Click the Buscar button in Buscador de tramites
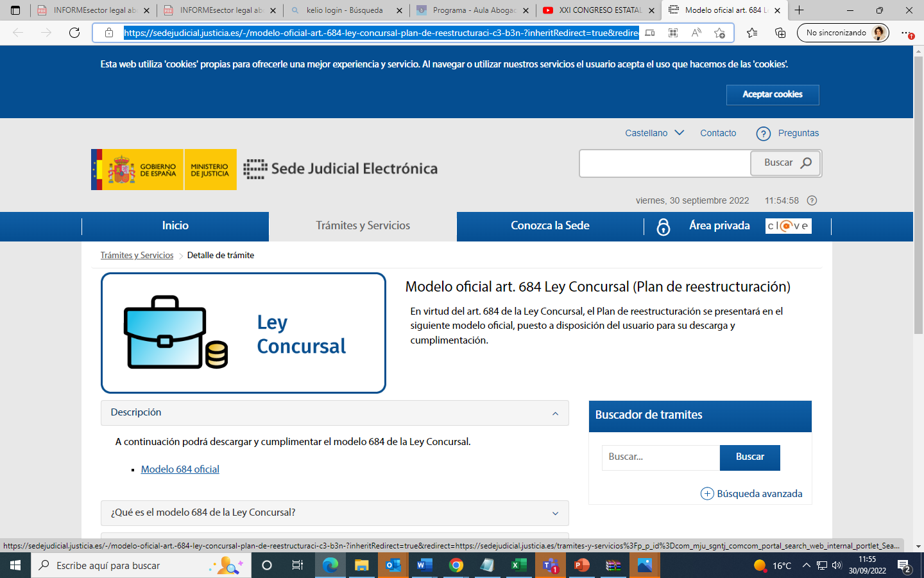Image resolution: width=924 pixels, height=578 pixels. [749, 457]
